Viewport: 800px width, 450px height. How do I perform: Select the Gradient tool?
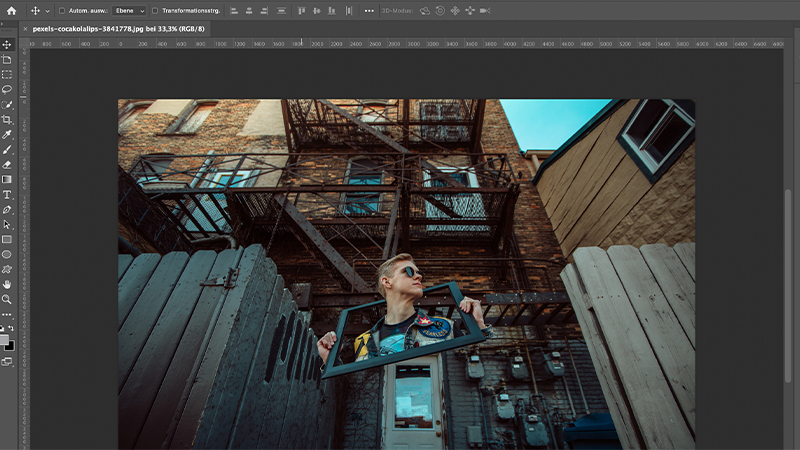pos(7,179)
